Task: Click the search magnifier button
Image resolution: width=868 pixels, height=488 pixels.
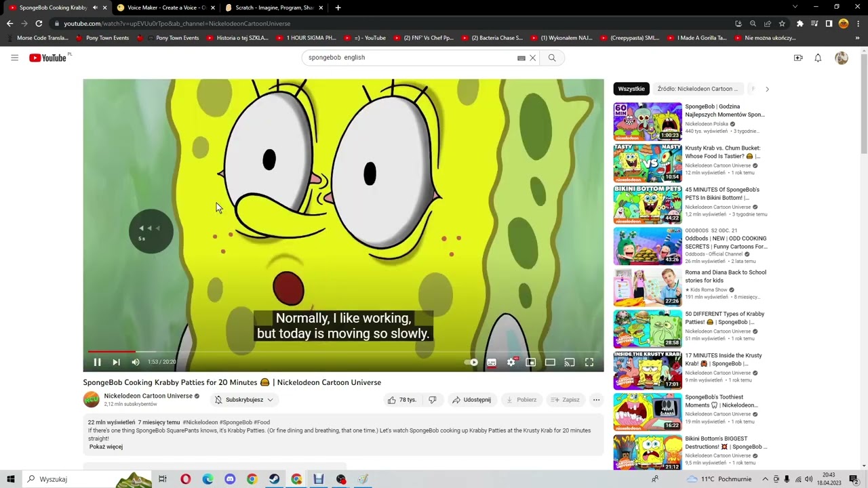Action: coord(552,58)
